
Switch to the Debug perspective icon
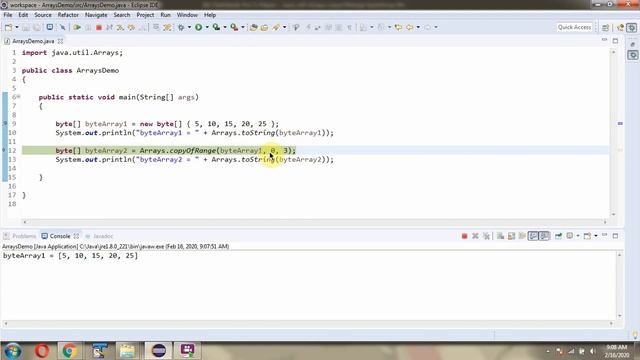(x=632, y=27)
